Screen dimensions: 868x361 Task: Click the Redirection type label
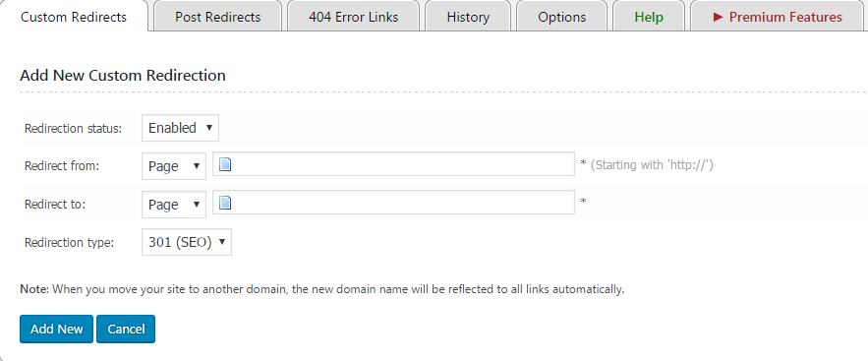(69, 243)
